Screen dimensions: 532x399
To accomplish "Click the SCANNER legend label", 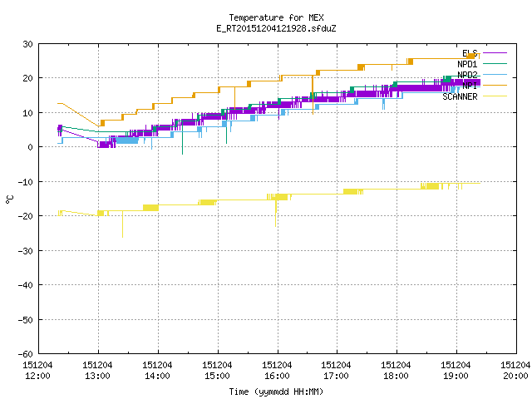I will click(460, 96).
